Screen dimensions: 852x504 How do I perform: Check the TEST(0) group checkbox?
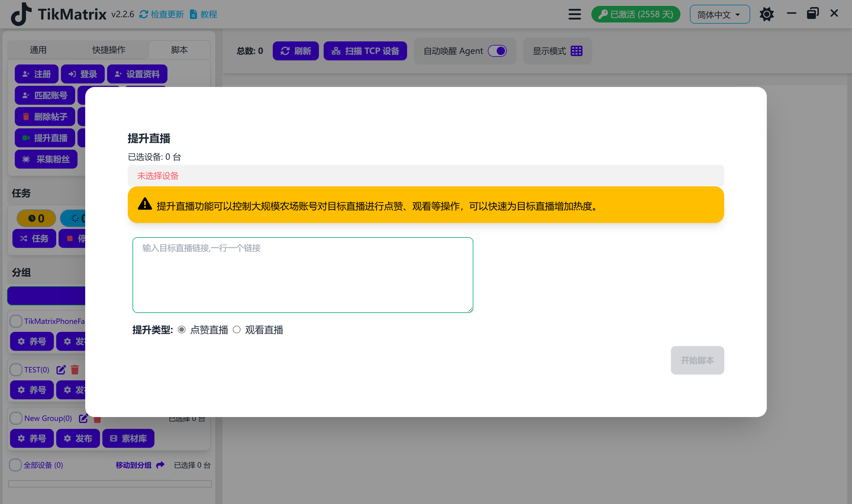pyautogui.click(x=16, y=369)
